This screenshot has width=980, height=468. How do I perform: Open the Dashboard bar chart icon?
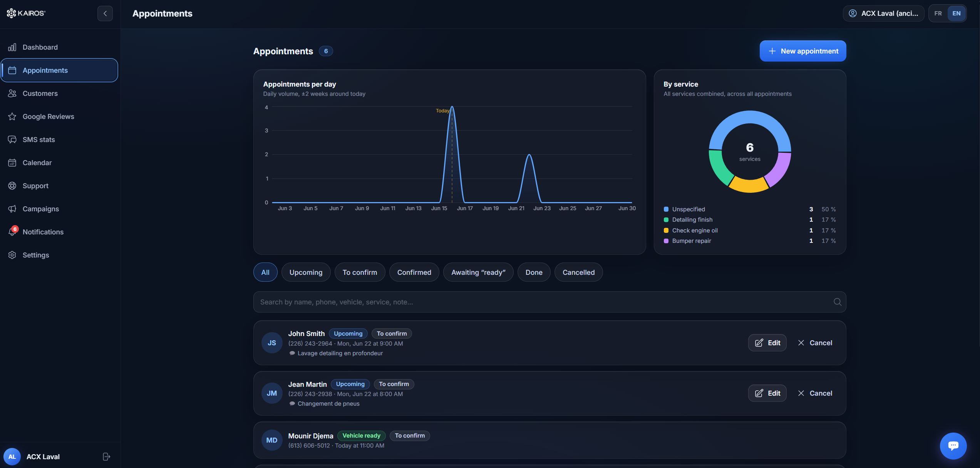[x=12, y=47]
